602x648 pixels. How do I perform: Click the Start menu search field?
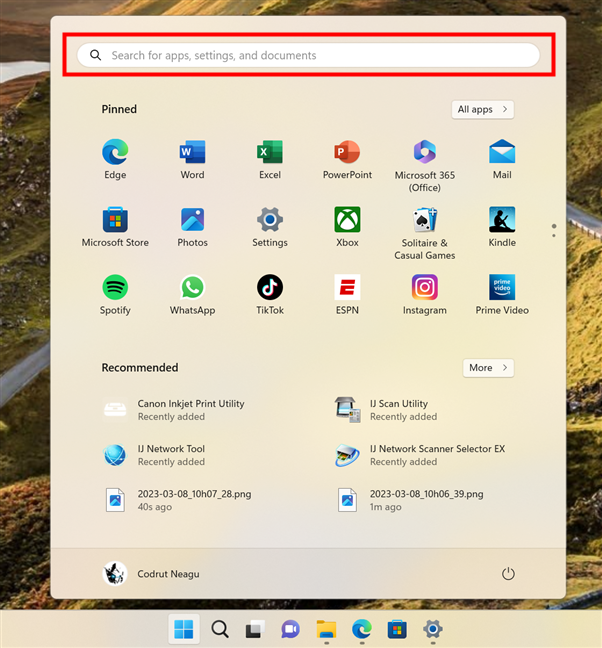pyautogui.click(x=308, y=55)
